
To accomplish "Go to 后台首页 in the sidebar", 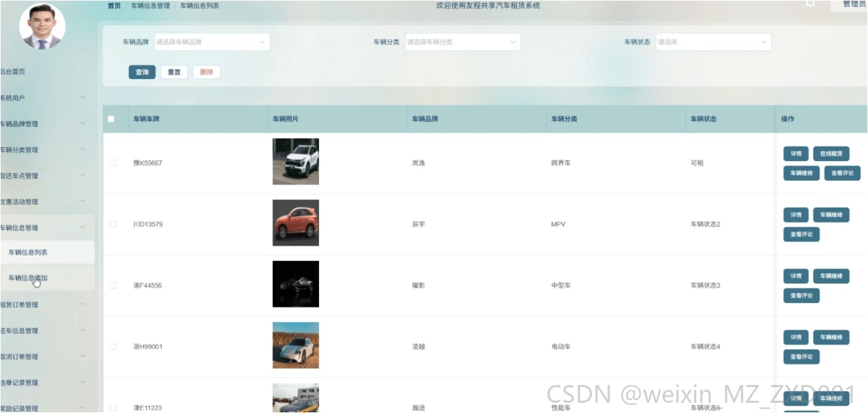I will point(13,72).
